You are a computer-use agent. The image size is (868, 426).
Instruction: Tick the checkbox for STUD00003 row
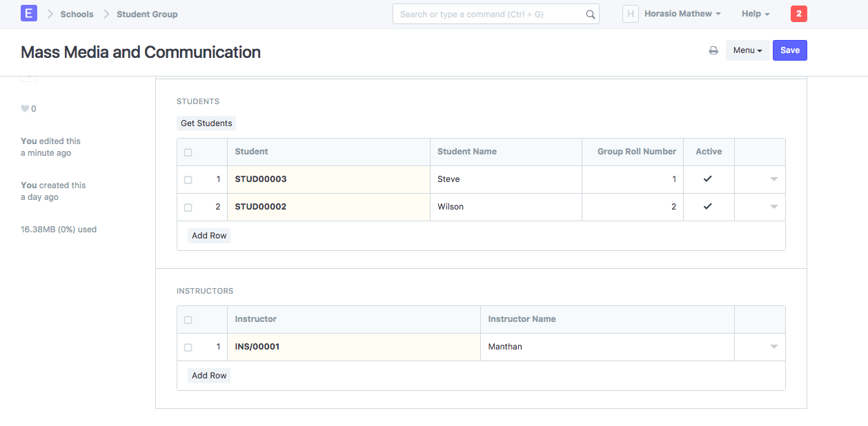point(188,180)
